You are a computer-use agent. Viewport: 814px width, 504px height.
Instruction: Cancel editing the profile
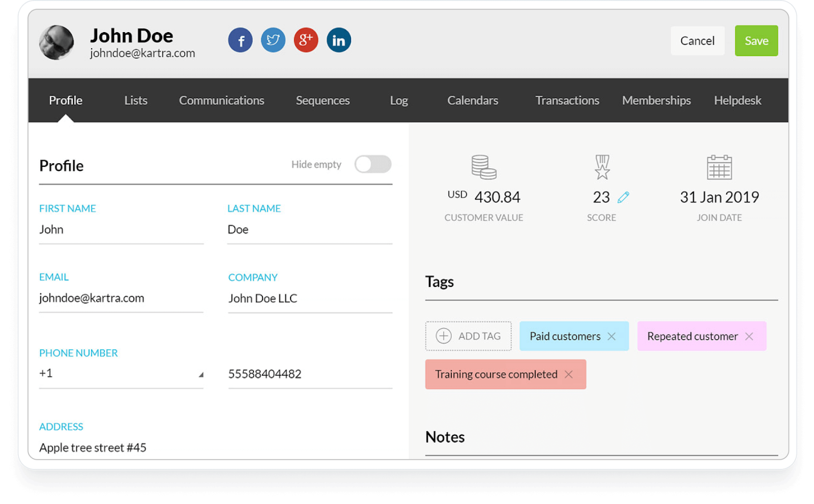point(697,41)
